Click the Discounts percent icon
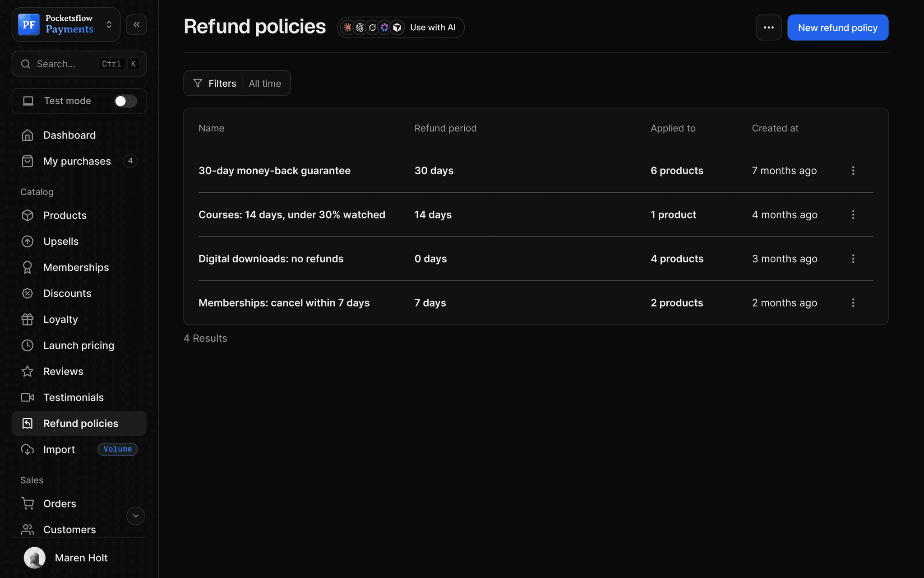 (28, 294)
